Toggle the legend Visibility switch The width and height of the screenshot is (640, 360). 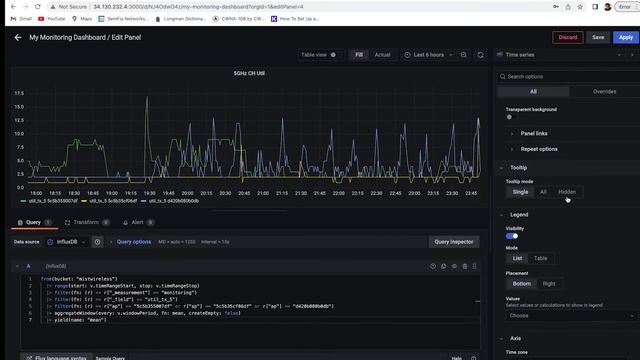(512, 236)
